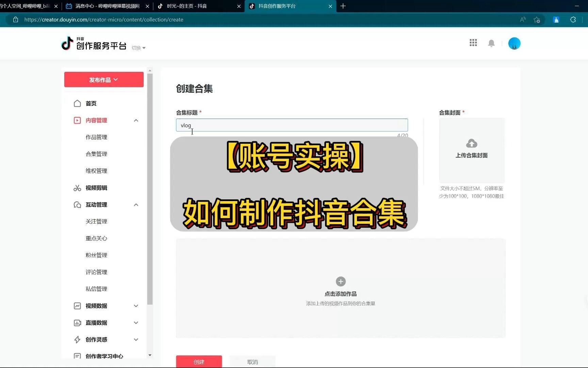Open 作品管理 in sidebar
The image size is (588, 368).
pos(96,137)
